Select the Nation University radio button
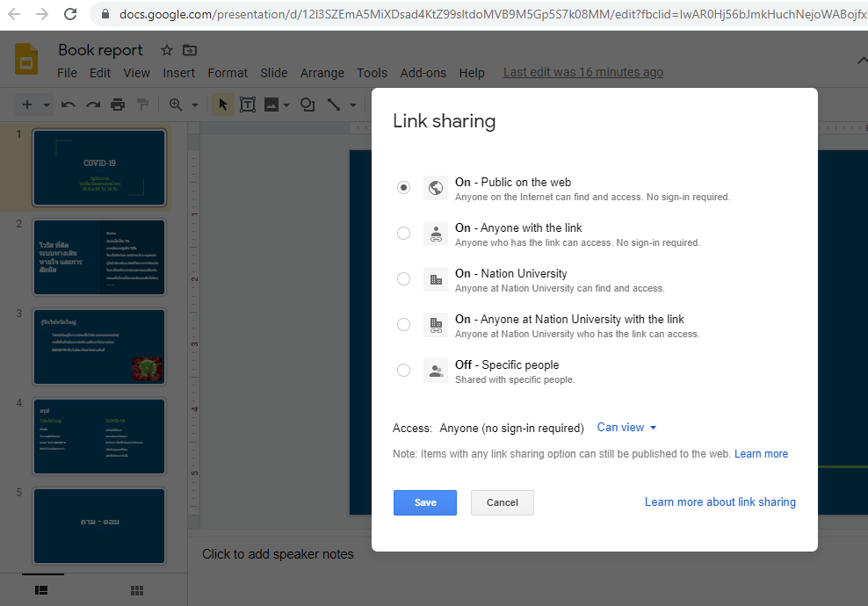Viewport: 868px width, 606px height. point(403,279)
